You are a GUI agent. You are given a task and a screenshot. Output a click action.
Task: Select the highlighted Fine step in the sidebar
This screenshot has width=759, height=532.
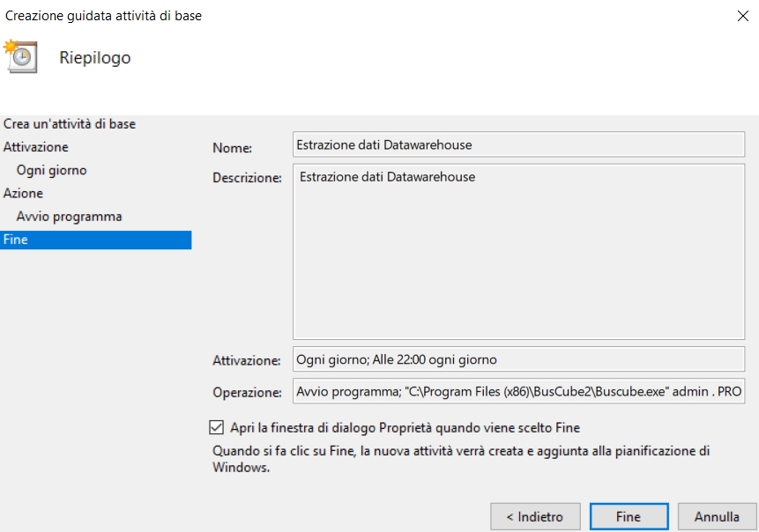click(95, 240)
